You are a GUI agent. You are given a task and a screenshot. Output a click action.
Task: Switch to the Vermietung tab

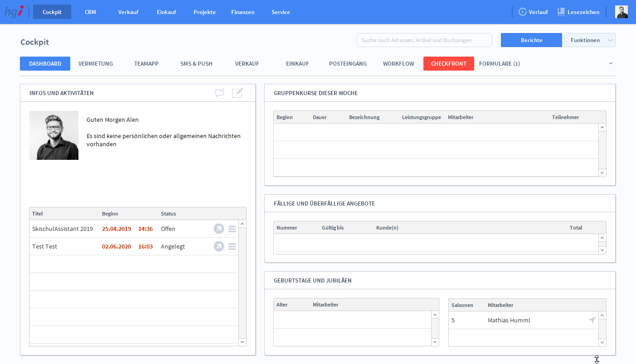96,64
